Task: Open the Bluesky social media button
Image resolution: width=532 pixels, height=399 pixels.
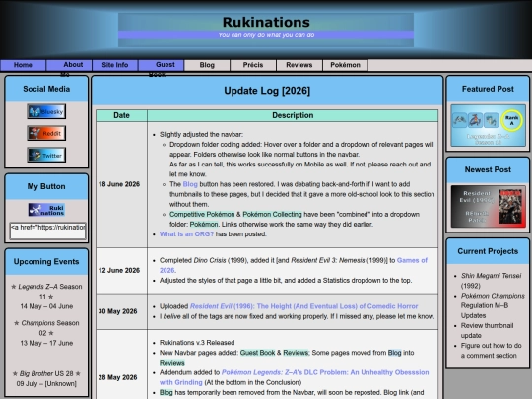Action: [x=46, y=111]
